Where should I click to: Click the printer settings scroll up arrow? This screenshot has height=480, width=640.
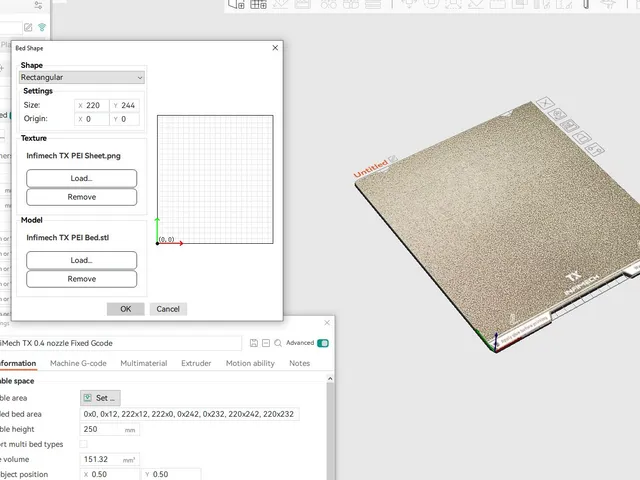click(330, 379)
